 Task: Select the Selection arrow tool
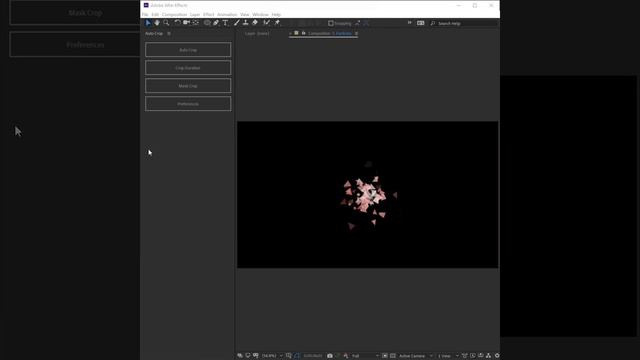coord(148,23)
